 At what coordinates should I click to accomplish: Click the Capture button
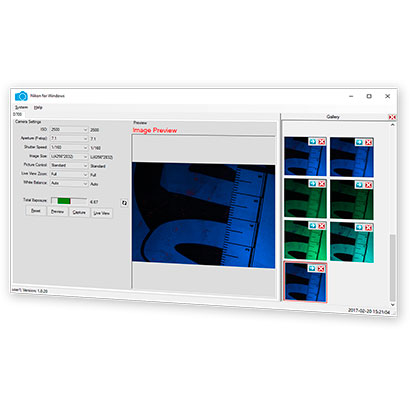coord(79,212)
